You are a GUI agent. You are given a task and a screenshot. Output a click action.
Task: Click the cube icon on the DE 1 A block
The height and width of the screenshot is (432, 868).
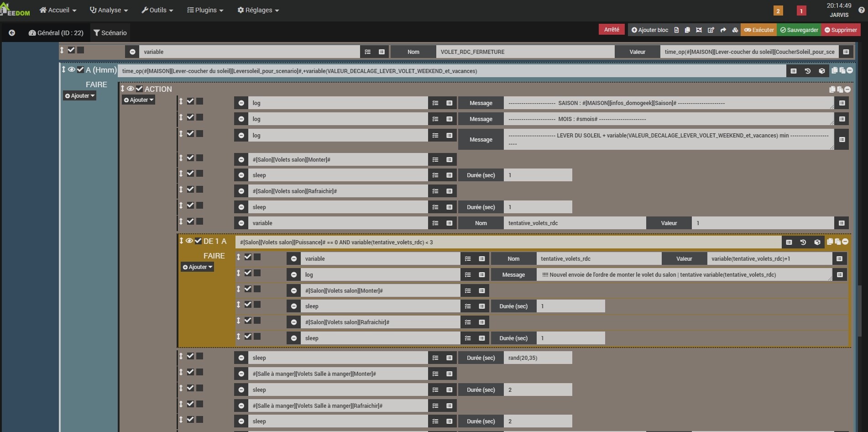[x=817, y=242]
